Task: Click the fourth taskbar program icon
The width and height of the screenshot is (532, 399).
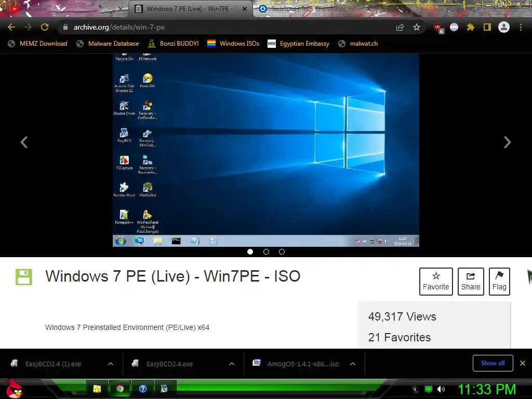Action: 165,389
